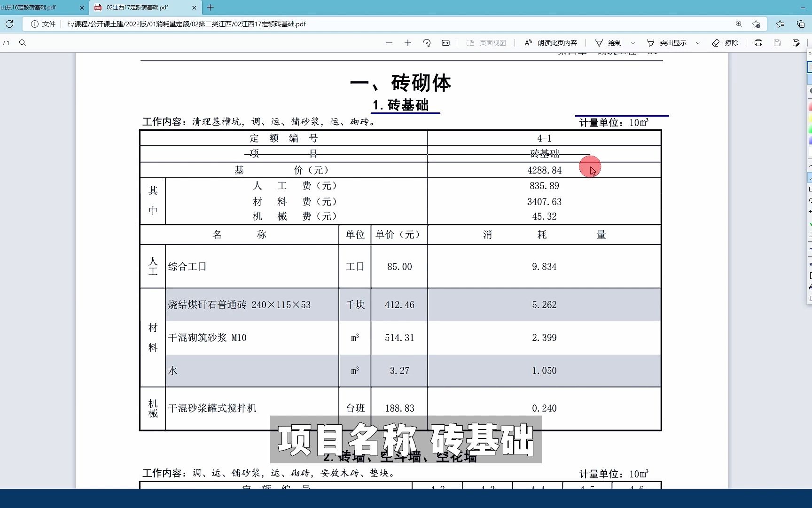Open the search icon in toolbar
Screen dimensions: 812x508
23,42
